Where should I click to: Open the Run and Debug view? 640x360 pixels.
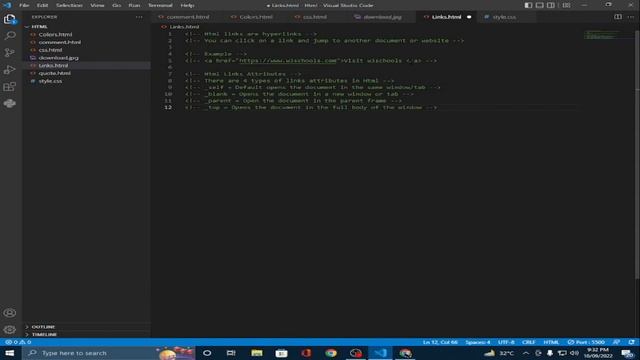[x=9, y=70]
